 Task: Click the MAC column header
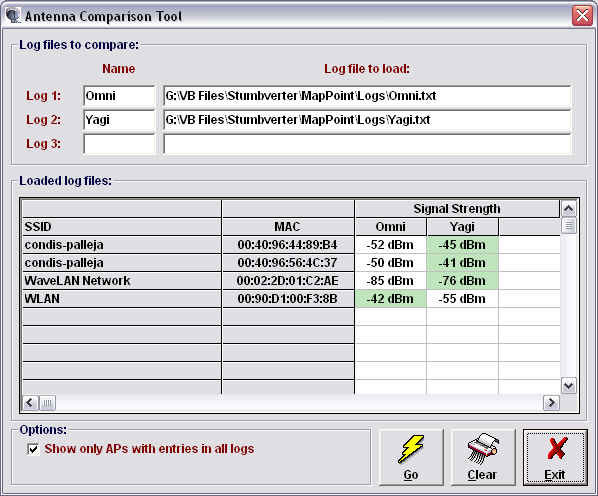point(288,226)
